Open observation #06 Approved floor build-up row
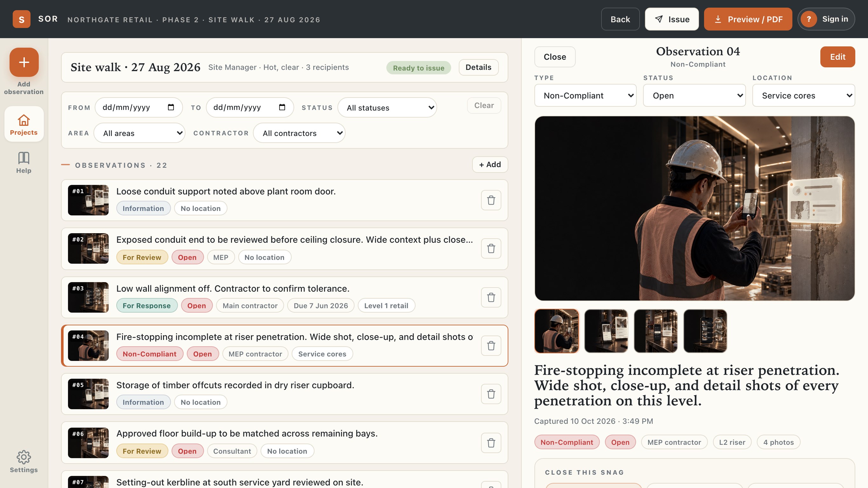The image size is (868, 488). pyautogui.click(x=284, y=443)
